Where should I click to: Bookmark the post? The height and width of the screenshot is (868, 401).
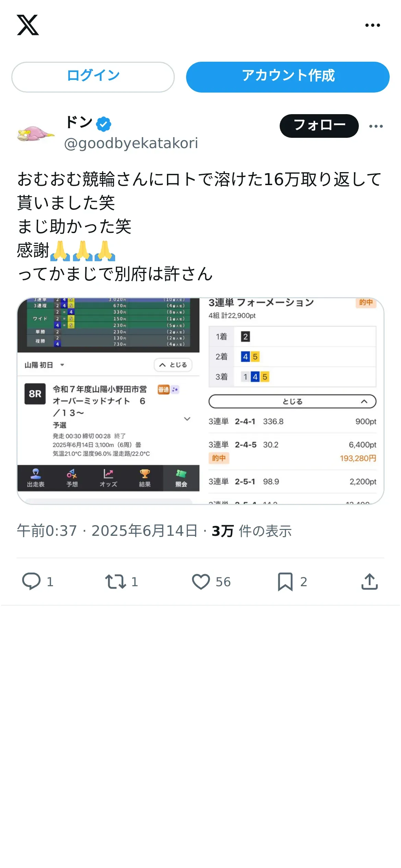point(285,582)
